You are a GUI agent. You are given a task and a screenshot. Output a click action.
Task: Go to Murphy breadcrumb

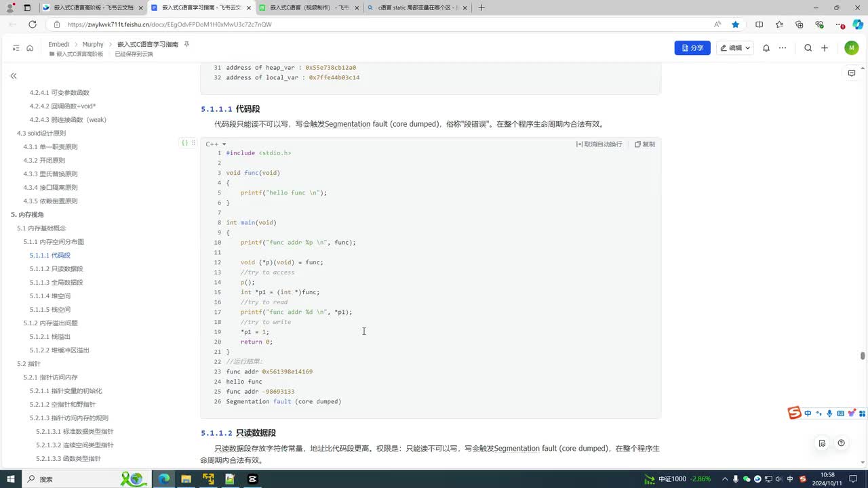point(93,44)
